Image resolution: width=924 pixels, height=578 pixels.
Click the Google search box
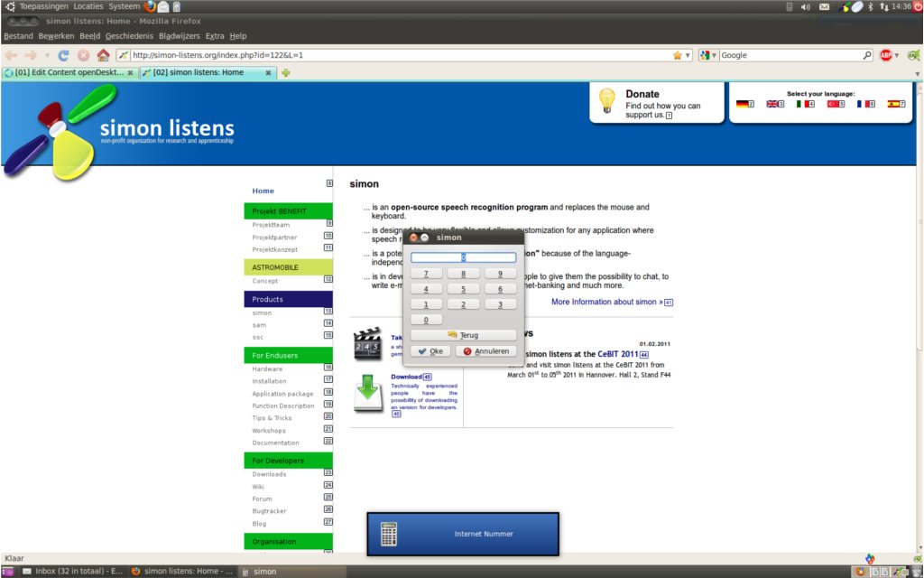tap(790, 55)
